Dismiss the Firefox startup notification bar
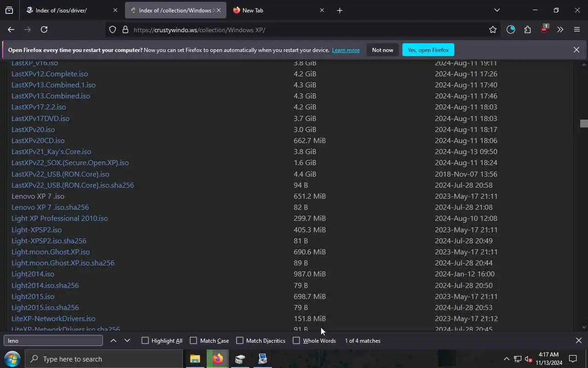This screenshot has width=588, height=368. [576, 50]
